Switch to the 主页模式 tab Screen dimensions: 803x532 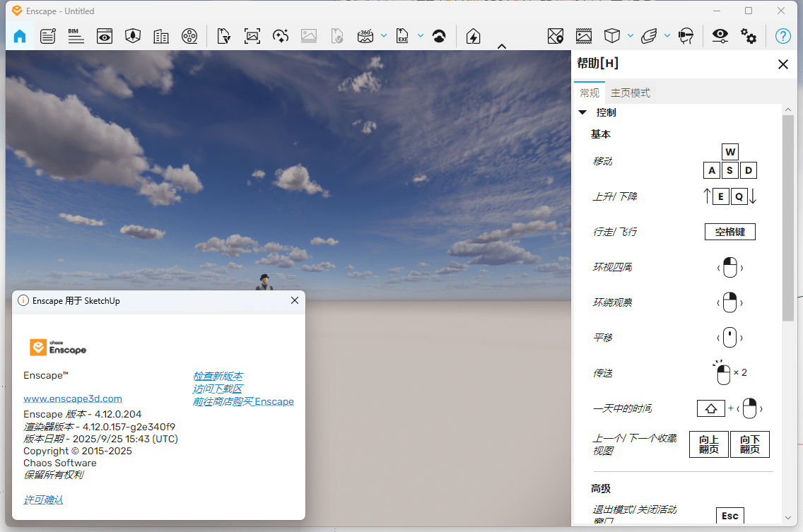click(x=631, y=93)
